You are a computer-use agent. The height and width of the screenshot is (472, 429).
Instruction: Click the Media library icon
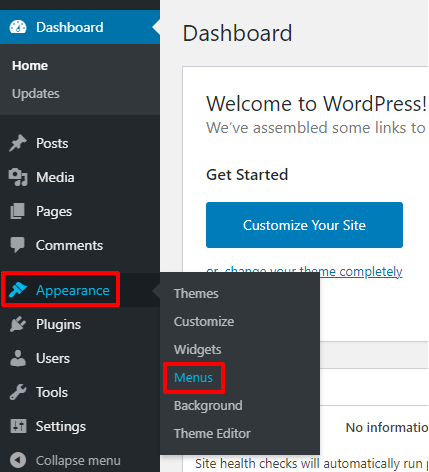[18, 177]
